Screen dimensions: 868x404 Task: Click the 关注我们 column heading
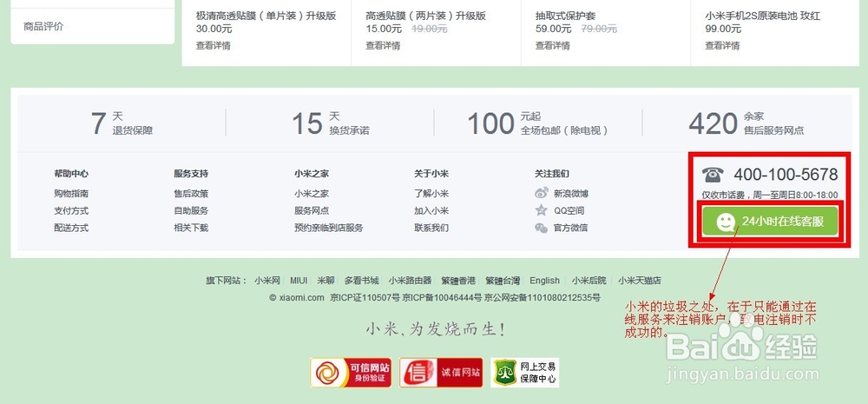[552, 174]
